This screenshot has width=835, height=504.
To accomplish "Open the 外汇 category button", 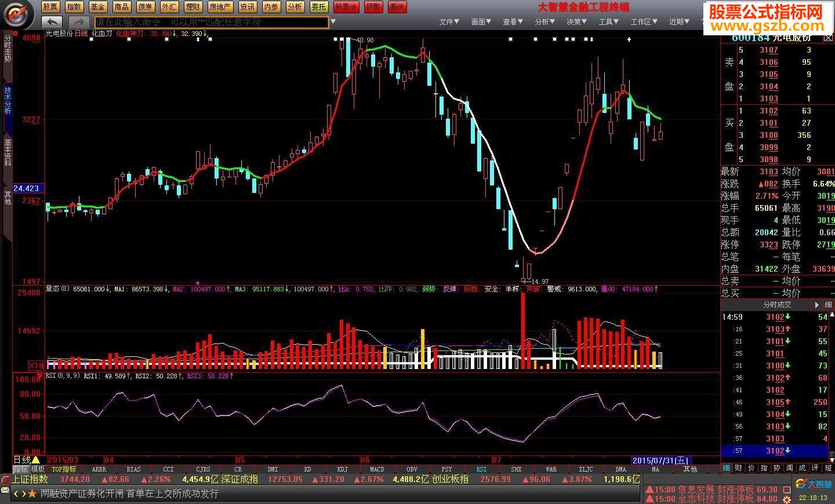I will click(x=169, y=7).
